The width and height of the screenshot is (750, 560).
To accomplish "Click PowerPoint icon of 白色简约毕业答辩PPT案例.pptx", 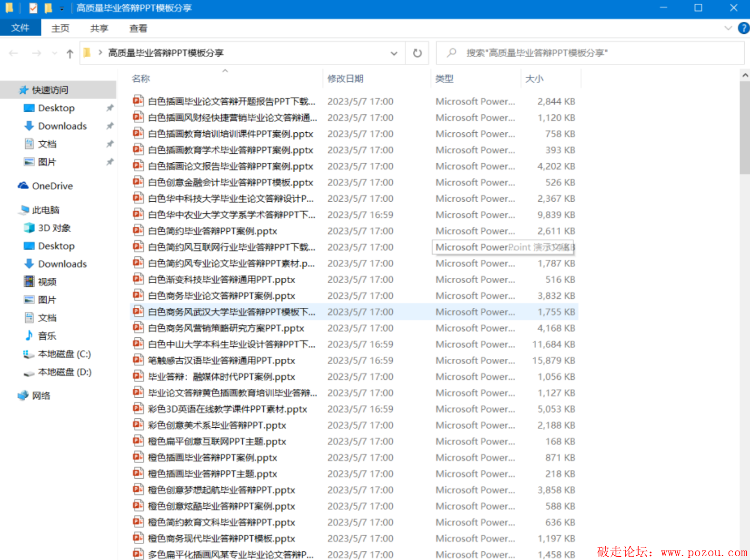I will [138, 231].
